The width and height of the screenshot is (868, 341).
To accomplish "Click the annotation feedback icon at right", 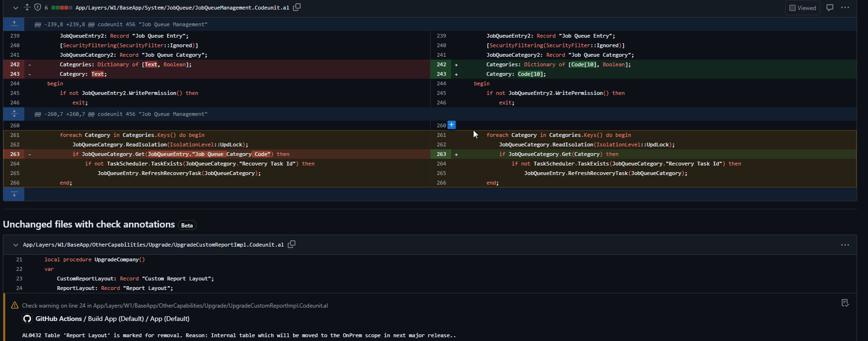I will click(x=845, y=303).
